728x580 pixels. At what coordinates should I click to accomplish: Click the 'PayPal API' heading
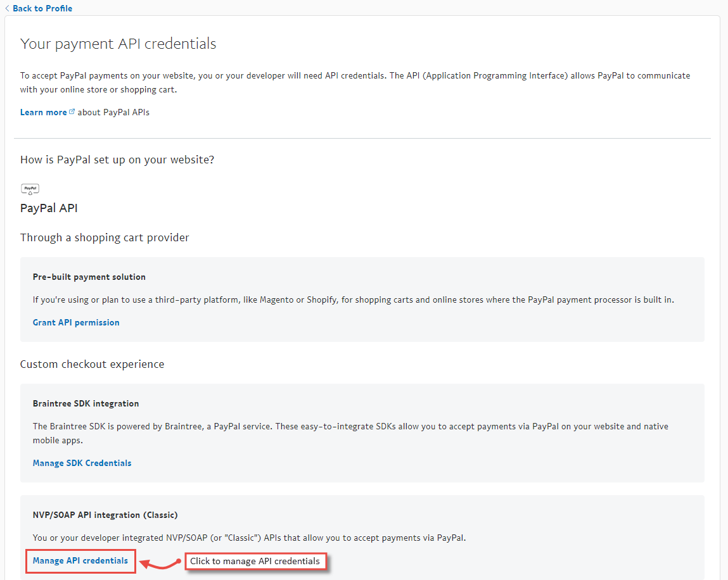[x=49, y=208]
